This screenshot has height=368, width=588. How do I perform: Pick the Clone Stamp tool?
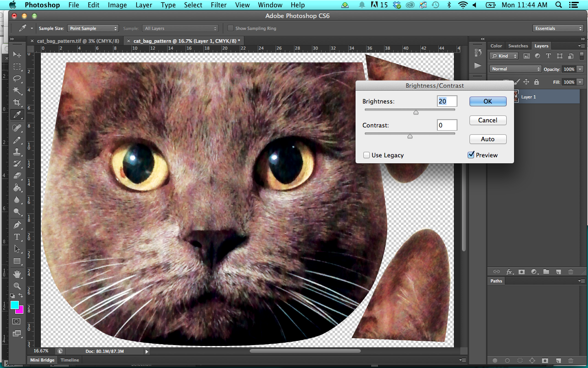click(17, 152)
